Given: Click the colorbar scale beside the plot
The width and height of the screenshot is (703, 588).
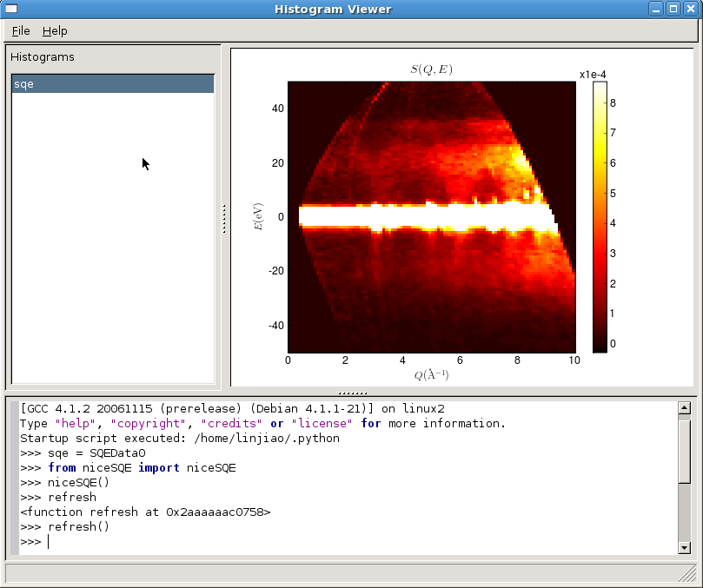Looking at the screenshot, I should point(600,217).
